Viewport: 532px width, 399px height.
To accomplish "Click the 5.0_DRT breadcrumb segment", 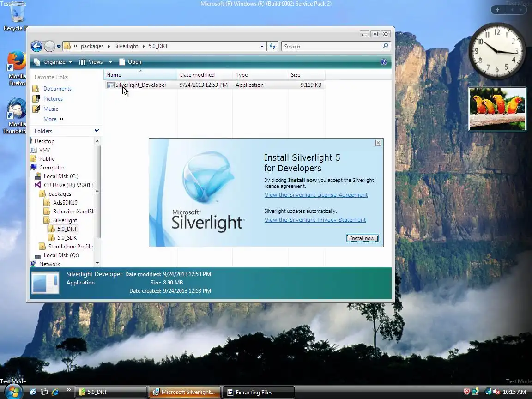I will [x=158, y=46].
